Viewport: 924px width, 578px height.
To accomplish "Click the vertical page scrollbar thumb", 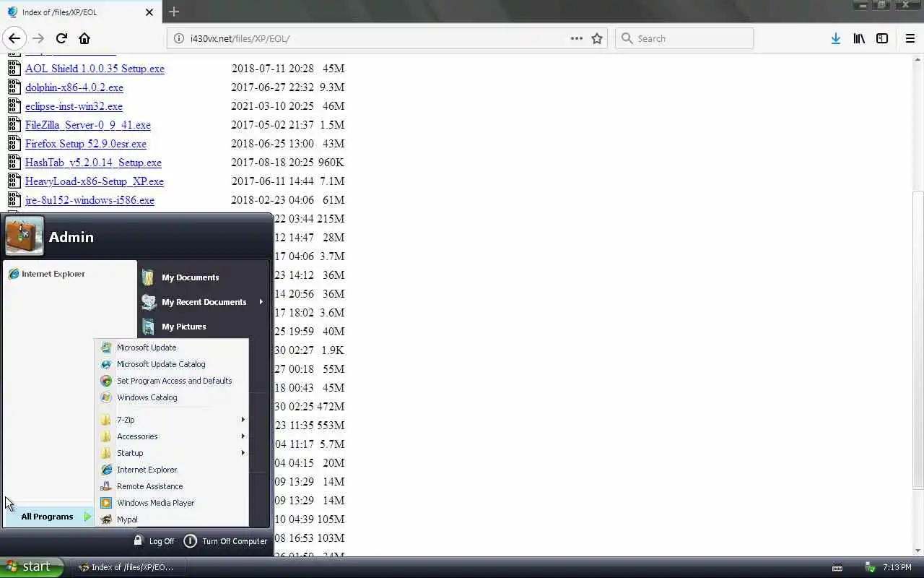I will (x=918, y=340).
